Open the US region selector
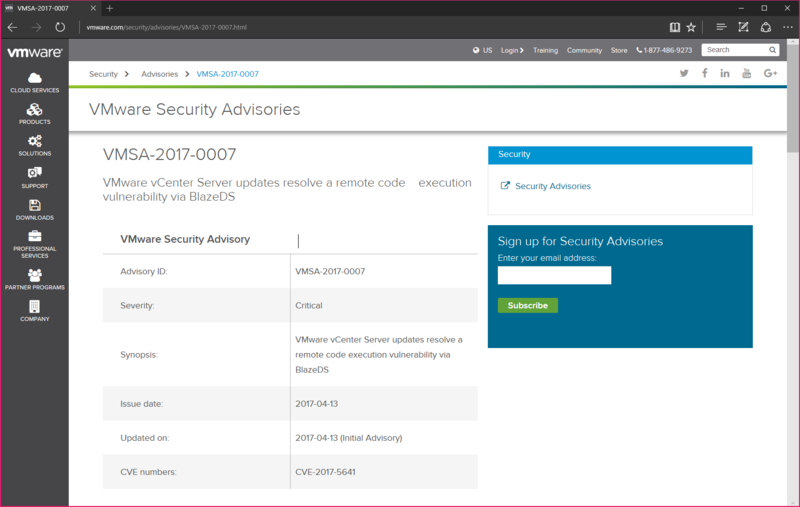Screen dimensions: 800x507 pos(483,50)
